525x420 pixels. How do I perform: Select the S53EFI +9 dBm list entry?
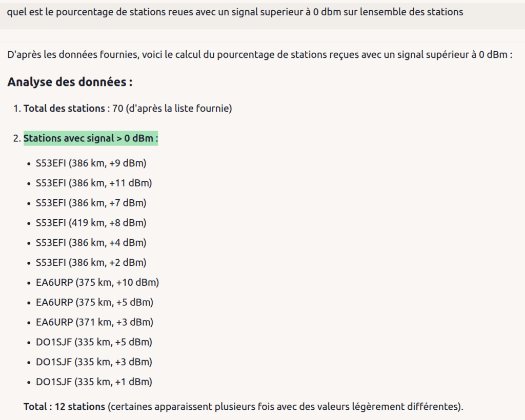coord(91,163)
